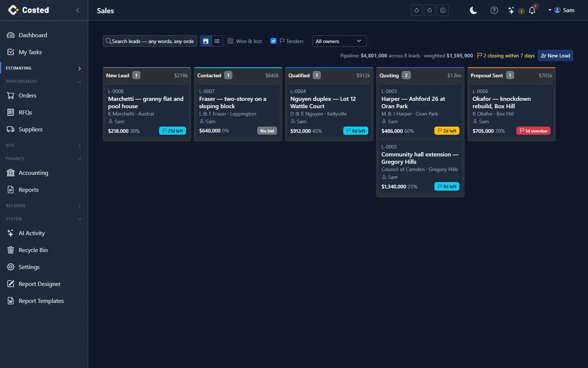This screenshot has width=588, height=368.
Task: Open RFQs in the sidebar
Action: (x=44, y=113)
